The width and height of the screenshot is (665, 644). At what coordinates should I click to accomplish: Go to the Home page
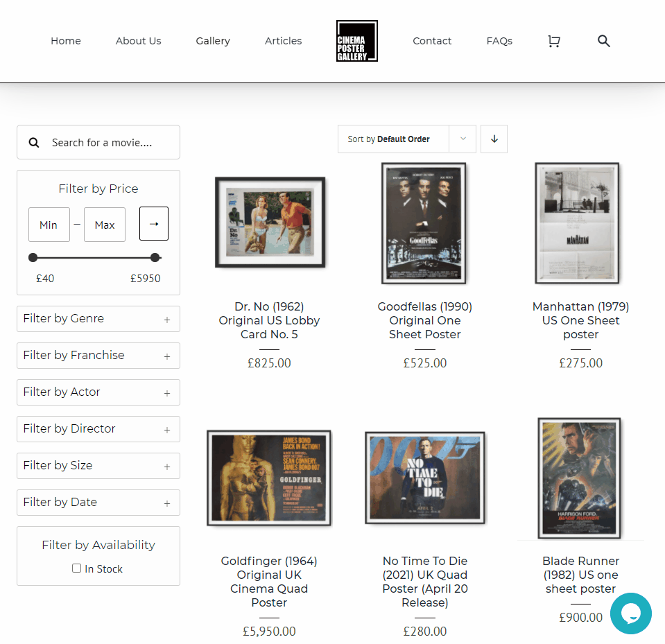pyautogui.click(x=66, y=41)
